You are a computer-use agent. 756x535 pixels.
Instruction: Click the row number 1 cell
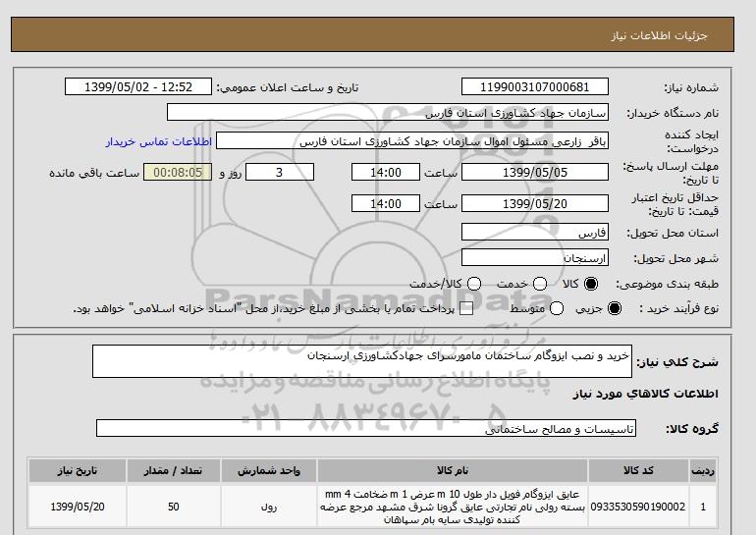(703, 507)
